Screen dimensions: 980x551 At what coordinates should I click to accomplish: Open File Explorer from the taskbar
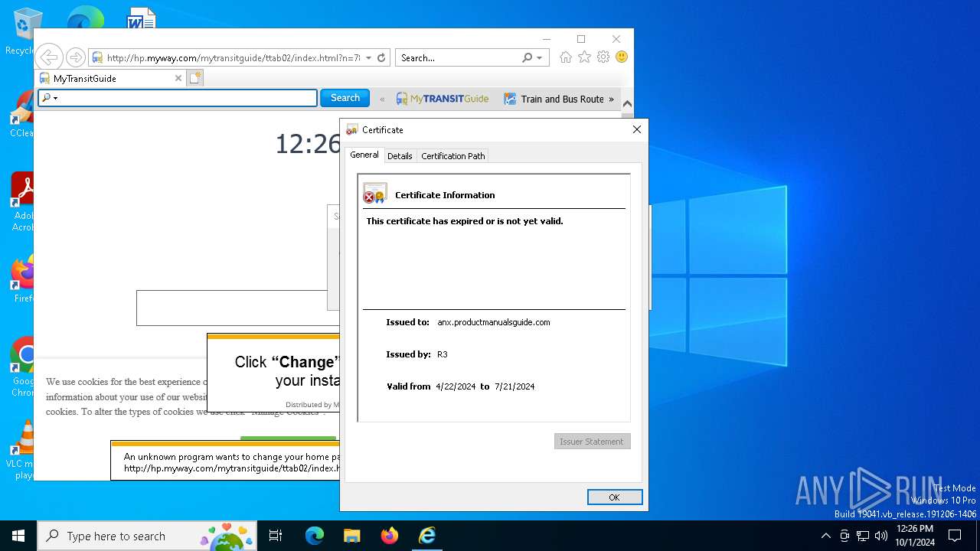(351, 536)
